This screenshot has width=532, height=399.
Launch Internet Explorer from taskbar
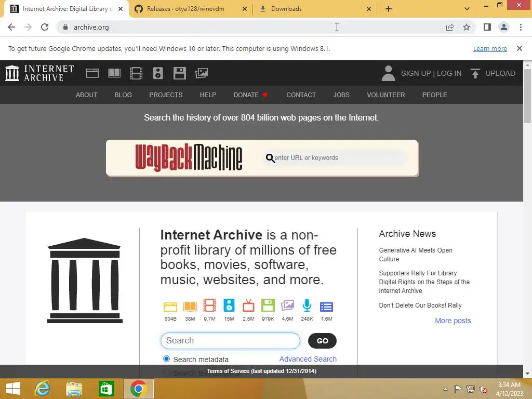(x=42, y=389)
